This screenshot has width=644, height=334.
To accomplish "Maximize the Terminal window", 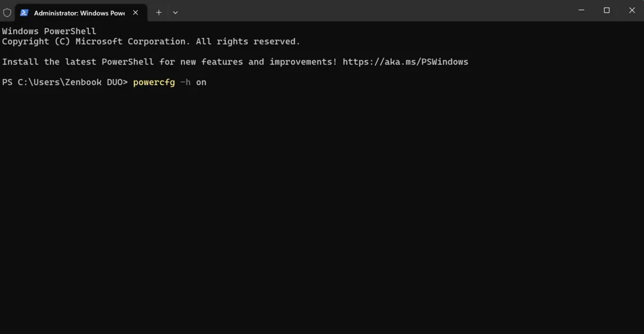I will (607, 10).
